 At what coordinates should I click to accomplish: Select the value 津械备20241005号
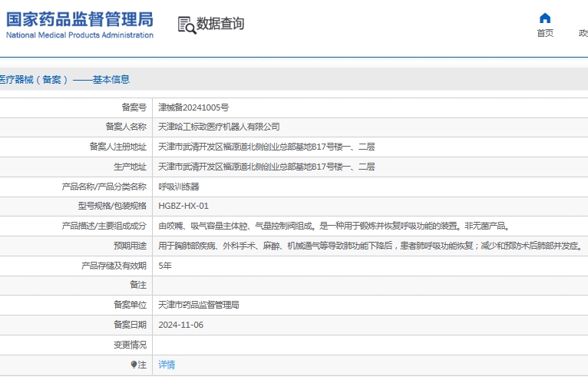(193, 107)
